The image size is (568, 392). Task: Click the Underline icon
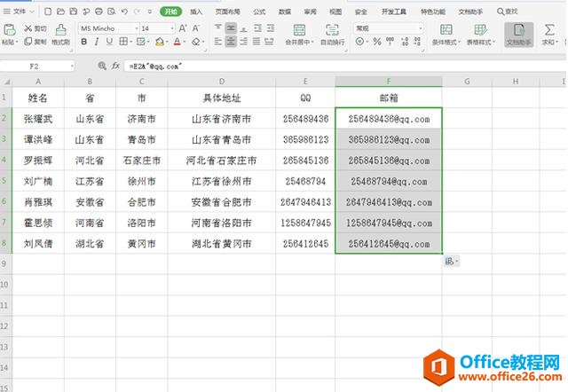click(x=110, y=42)
